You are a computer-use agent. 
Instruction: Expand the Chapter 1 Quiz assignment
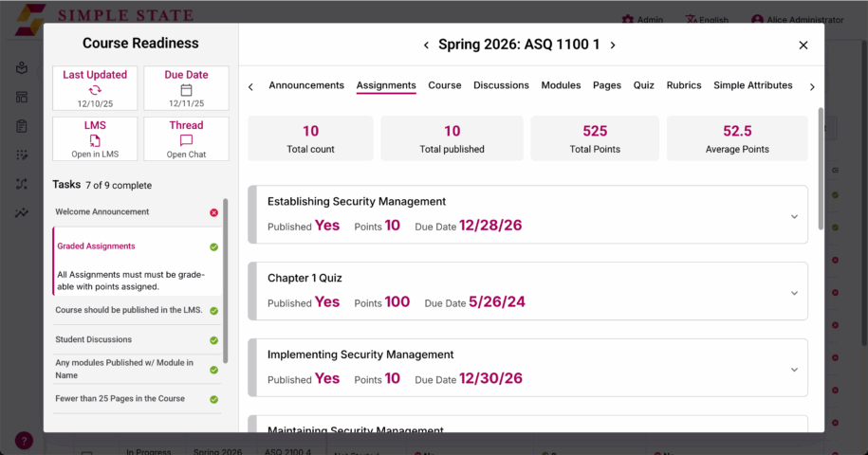[794, 293]
